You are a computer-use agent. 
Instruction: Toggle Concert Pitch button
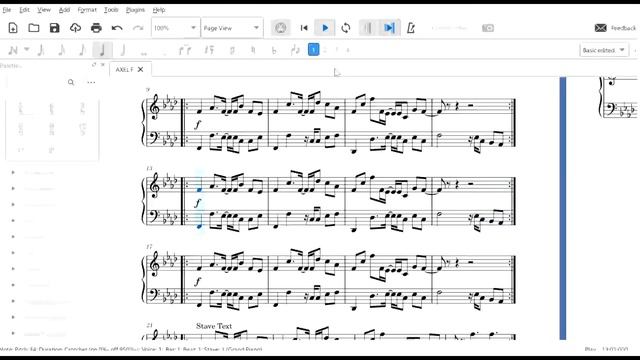pyautogui.click(x=449, y=28)
